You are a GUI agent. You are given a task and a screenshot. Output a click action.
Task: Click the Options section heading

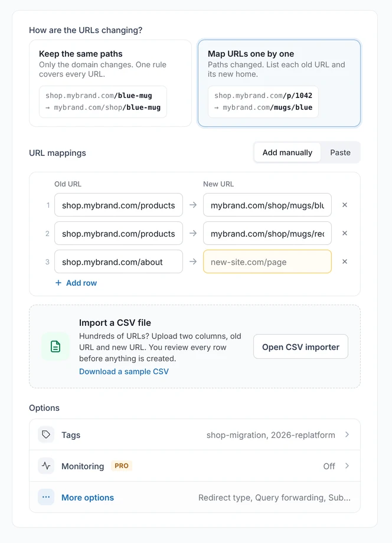tap(44, 408)
